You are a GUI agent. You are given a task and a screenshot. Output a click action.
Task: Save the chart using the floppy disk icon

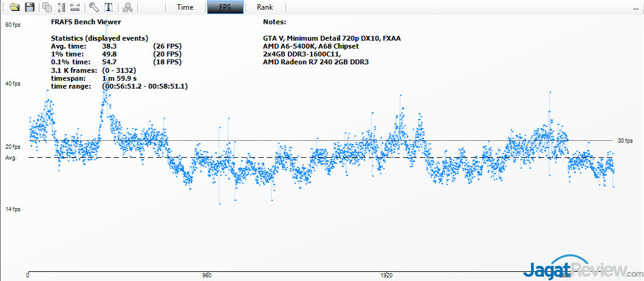tap(30, 7)
